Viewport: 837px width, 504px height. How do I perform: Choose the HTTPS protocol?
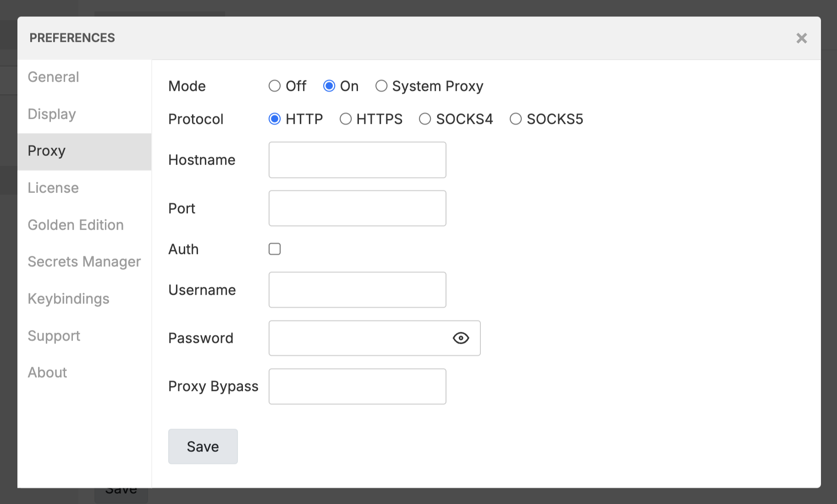[345, 119]
